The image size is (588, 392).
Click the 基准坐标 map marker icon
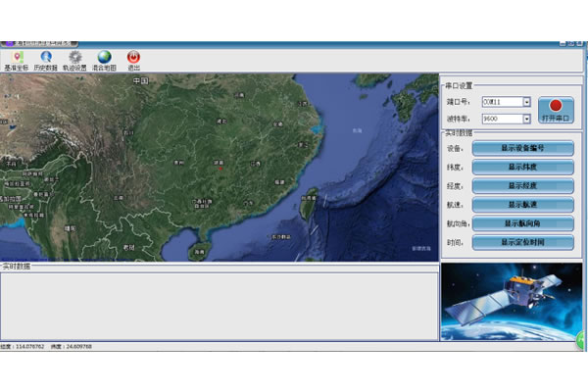coord(15,57)
